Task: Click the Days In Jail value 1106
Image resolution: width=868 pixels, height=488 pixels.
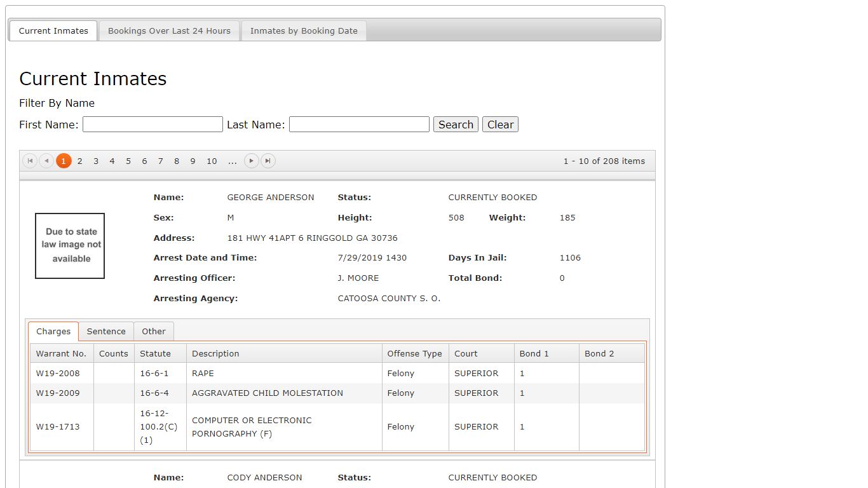Action: 570,258
